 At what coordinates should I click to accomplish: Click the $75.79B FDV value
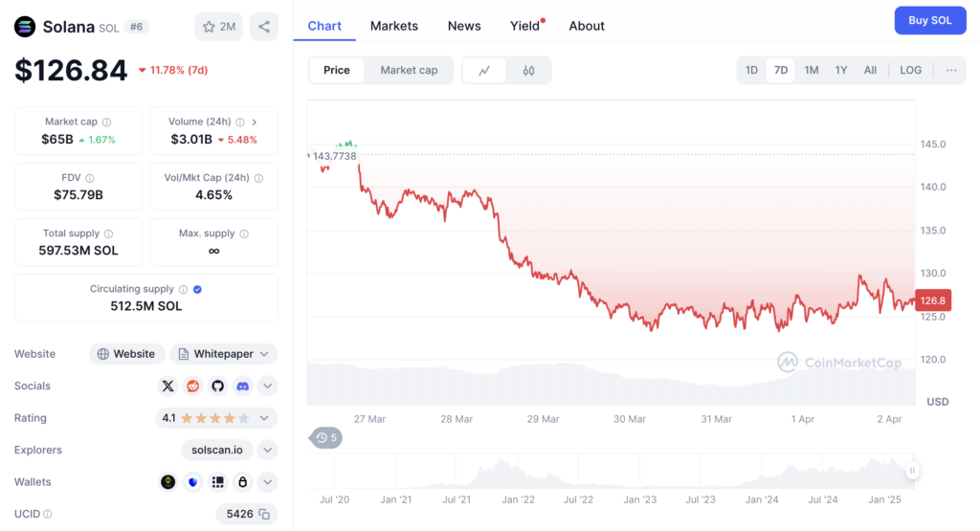[x=78, y=195]
